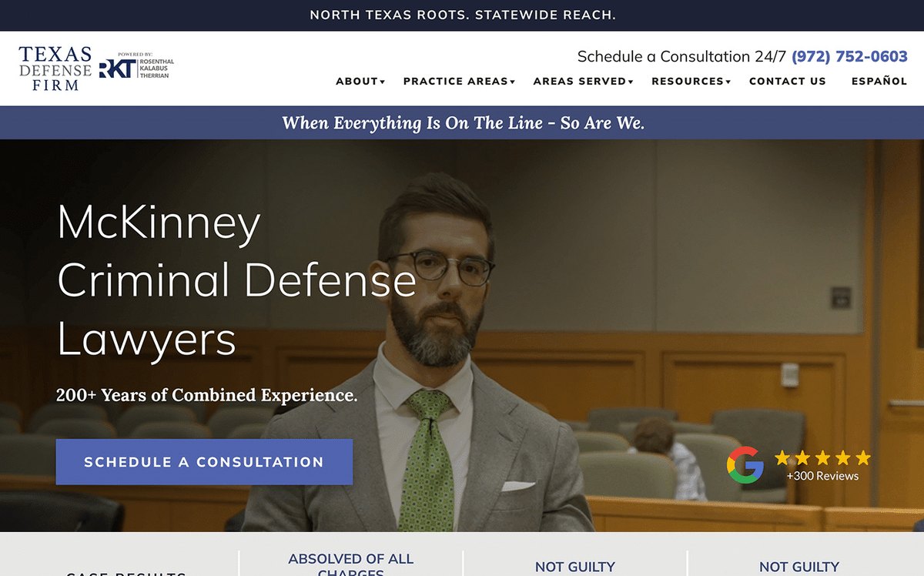Open the first Not Guilty case result
This screenshot has height=576, width=924.
[575, 567]
